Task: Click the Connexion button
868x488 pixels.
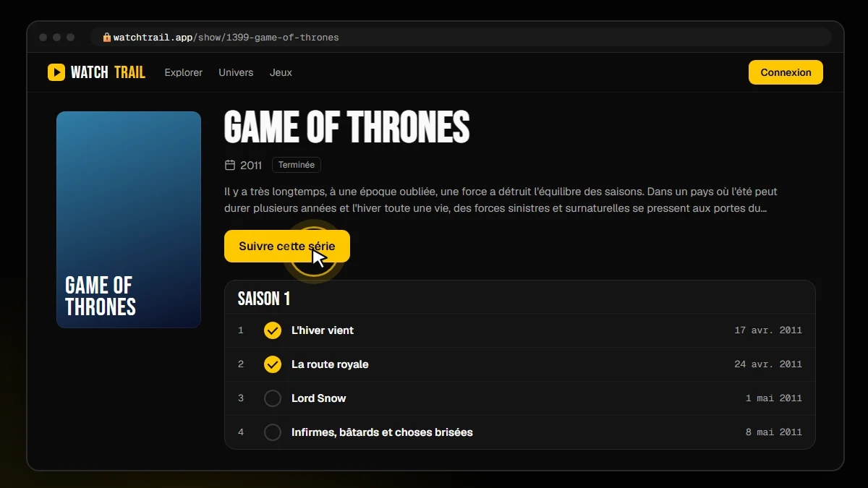Action: point(786,72)
